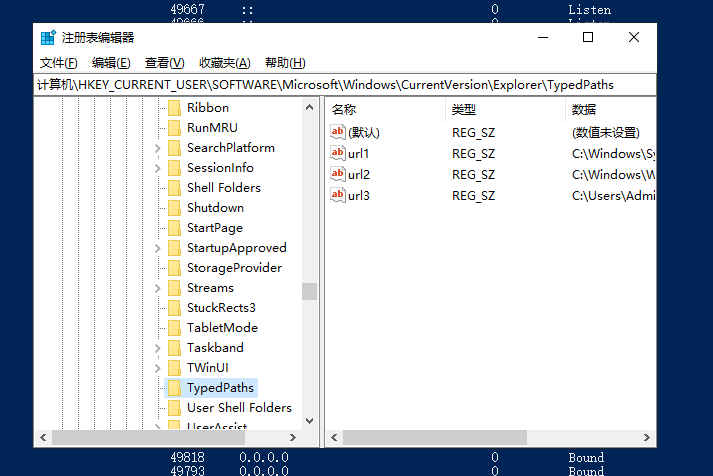Click the StartupApproved folder icon
The width and height of the screenshot is (713, 476).
coord(175,248)
